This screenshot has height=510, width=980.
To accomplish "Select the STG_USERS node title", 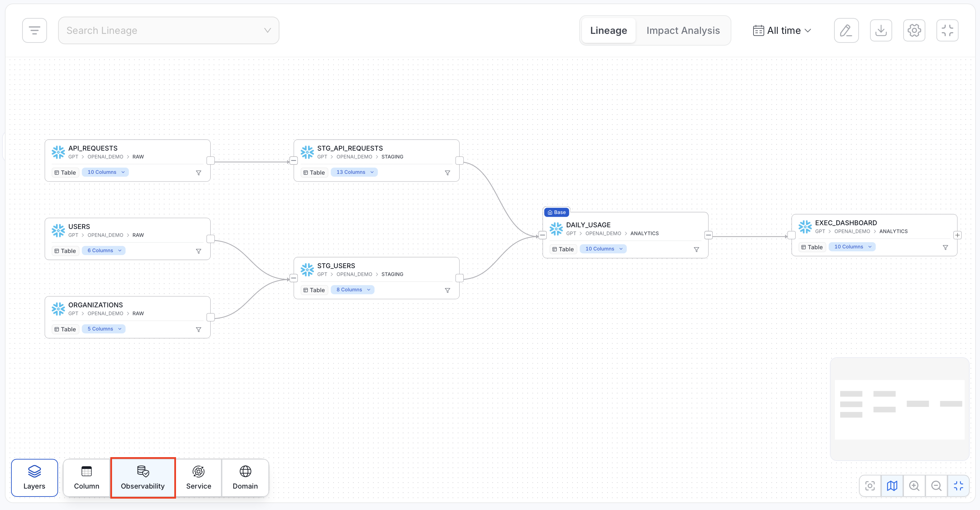I will (x=336, y=266).
